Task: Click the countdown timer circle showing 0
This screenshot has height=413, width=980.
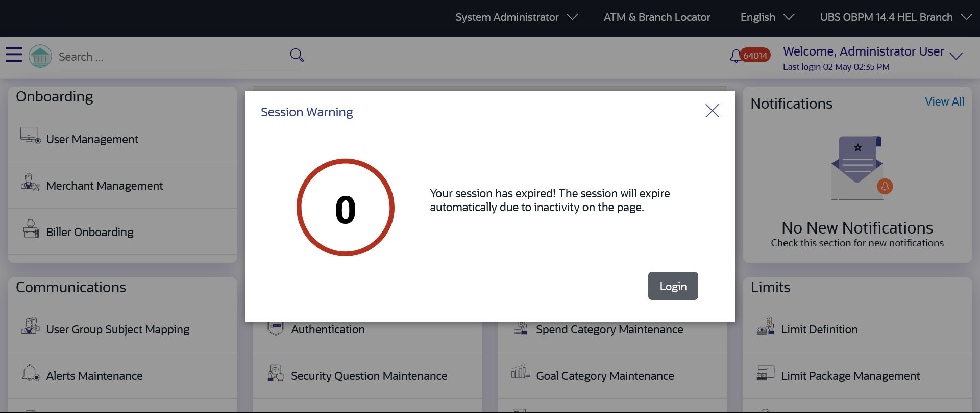Action: (346, 208)
